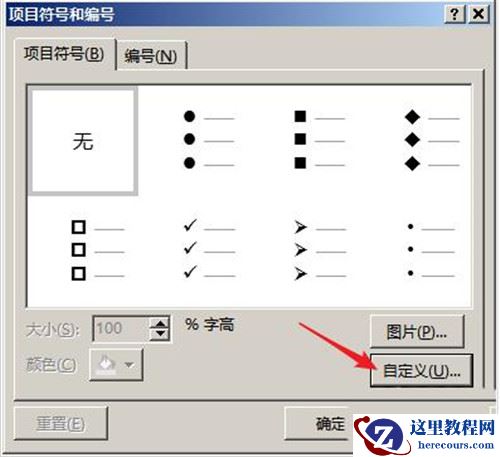The height and width of the screenshot is (457, 500).
Task: Open the 自定义(U)... custom bullet dialog
Action: (421, 371)
